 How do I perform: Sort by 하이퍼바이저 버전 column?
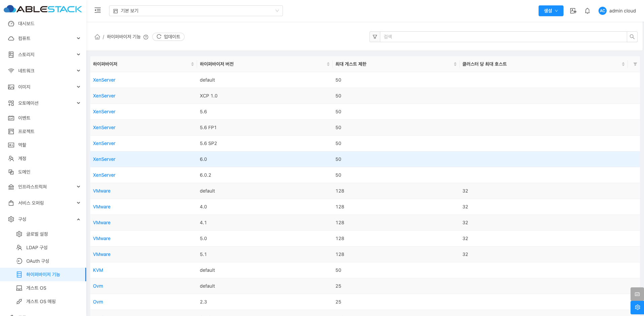click(x=328, y=64)
